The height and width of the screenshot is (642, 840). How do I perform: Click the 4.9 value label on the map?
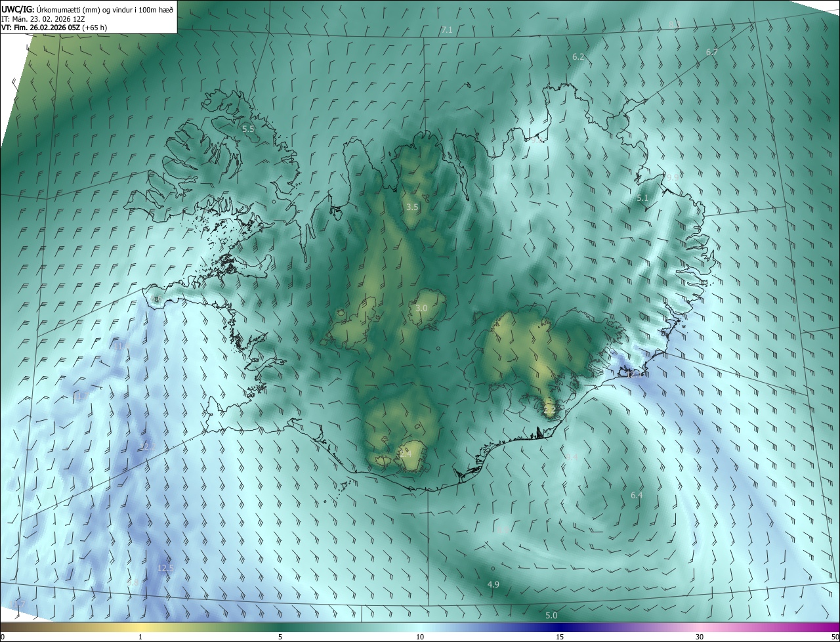tap(493, 584)
